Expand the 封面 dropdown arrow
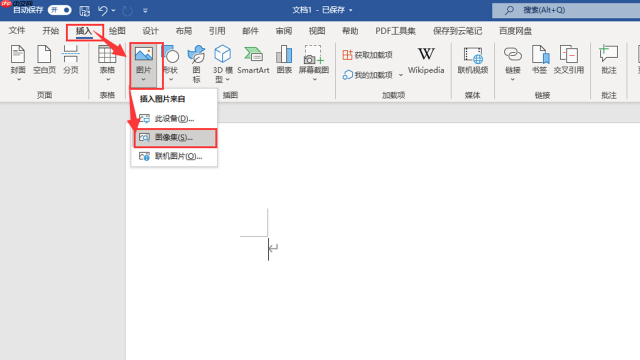640x360 pixels. (18, 80)
